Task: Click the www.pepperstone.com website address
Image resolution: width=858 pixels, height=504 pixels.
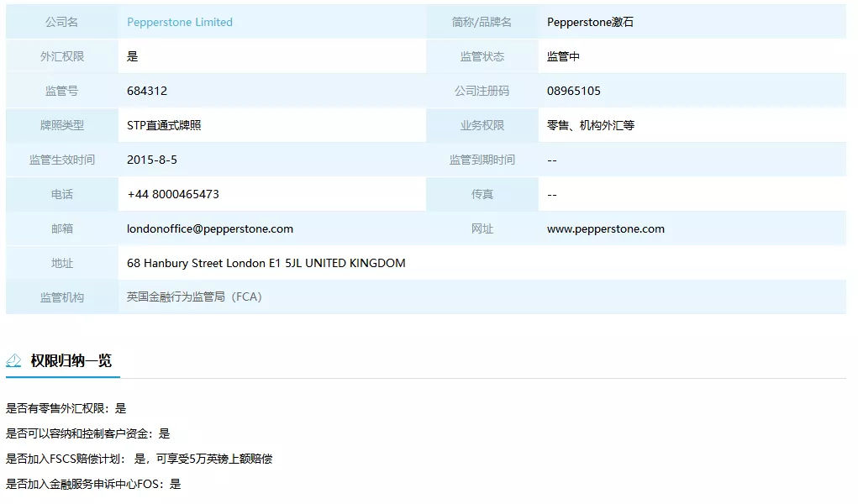Action: (605, 228)
